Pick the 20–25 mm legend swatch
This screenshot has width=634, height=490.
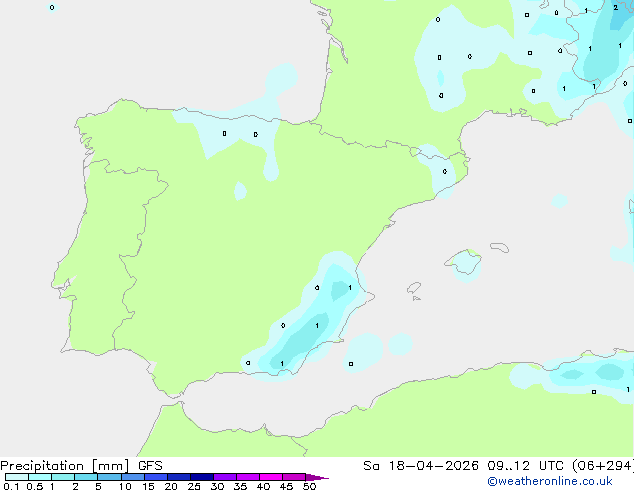[x=179, y=477]
